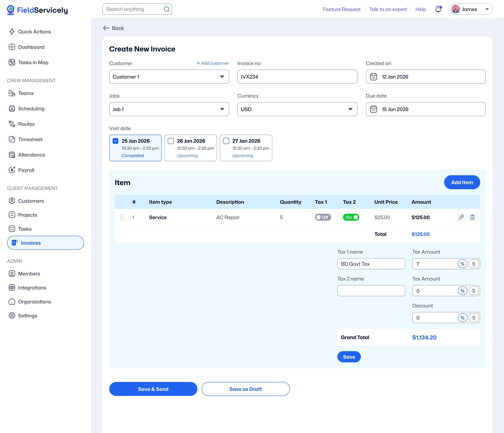
Task: Expand the USD currency dropdown
Action: (297, 109)
